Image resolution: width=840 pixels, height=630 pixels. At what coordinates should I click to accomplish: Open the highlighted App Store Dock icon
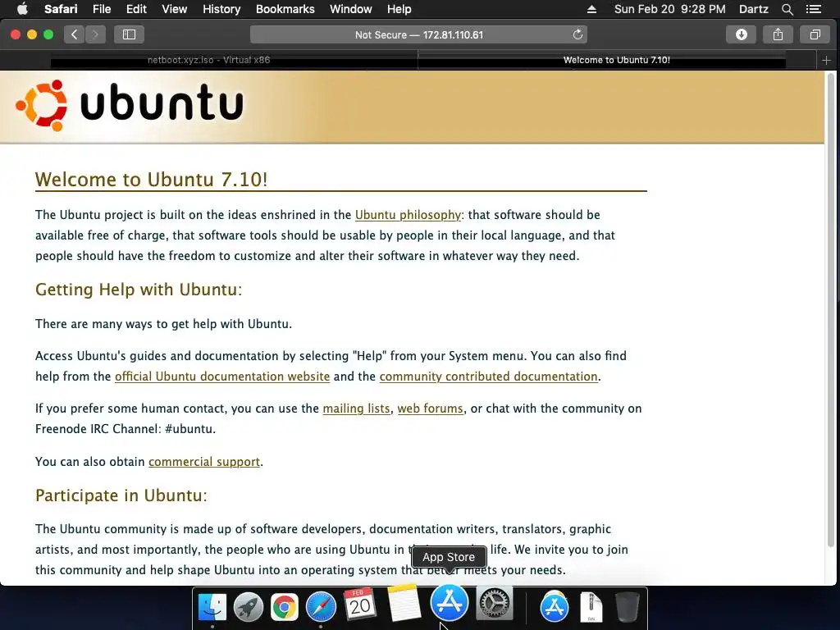tap(449, 602)
